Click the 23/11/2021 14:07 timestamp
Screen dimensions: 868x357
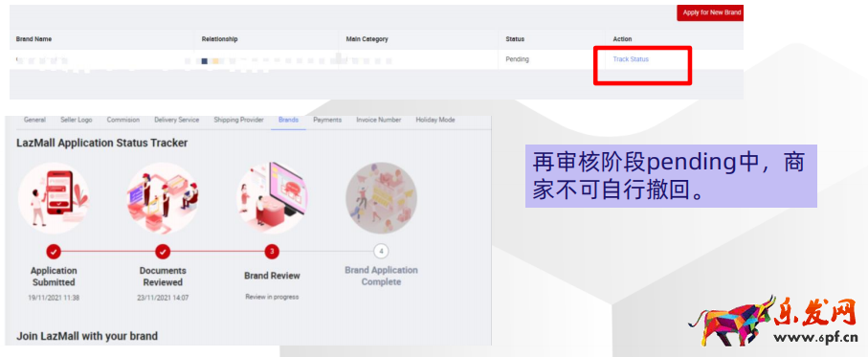(x=163, y=298)
